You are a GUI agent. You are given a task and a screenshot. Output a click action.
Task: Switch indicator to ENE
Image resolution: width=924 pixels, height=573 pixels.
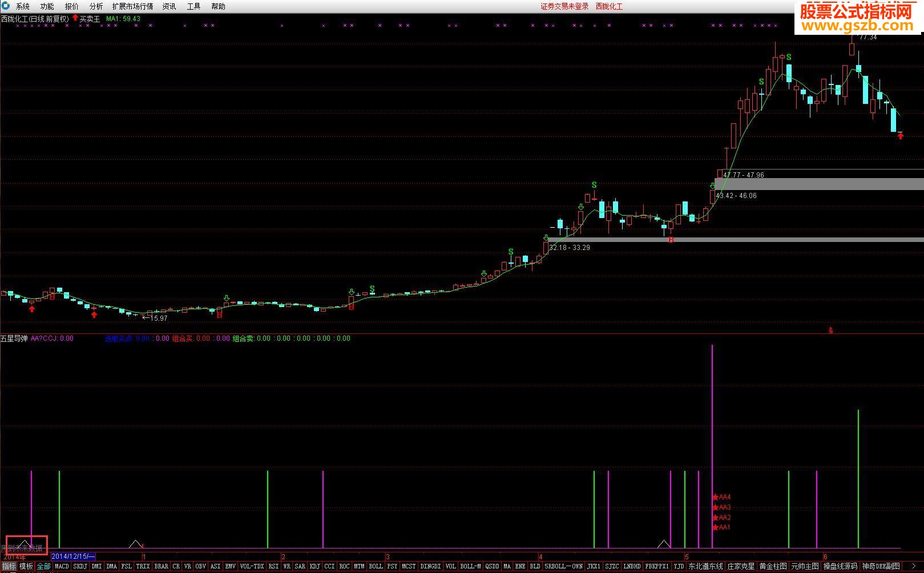520,566
